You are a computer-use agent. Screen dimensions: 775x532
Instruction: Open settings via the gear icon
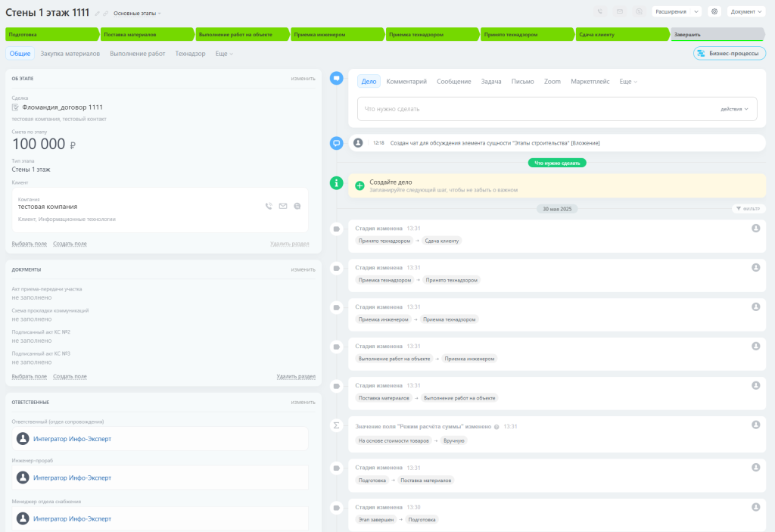click(x=714, y=11)
